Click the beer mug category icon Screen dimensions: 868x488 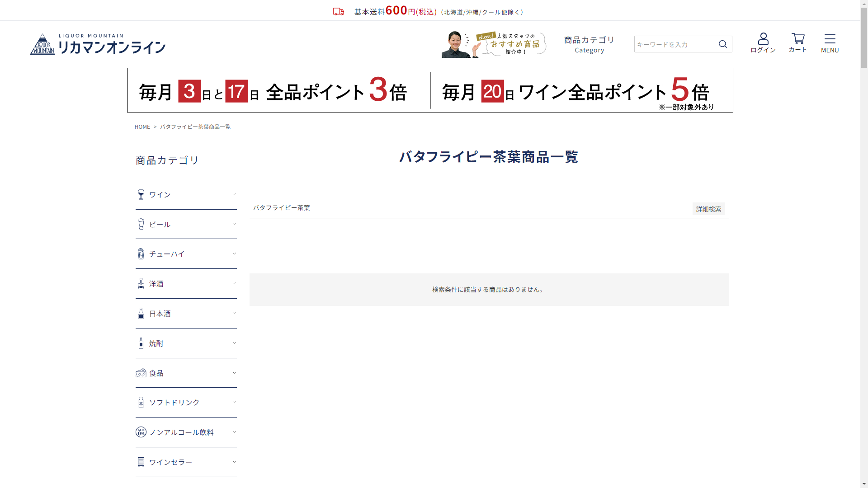click(141, 224)
